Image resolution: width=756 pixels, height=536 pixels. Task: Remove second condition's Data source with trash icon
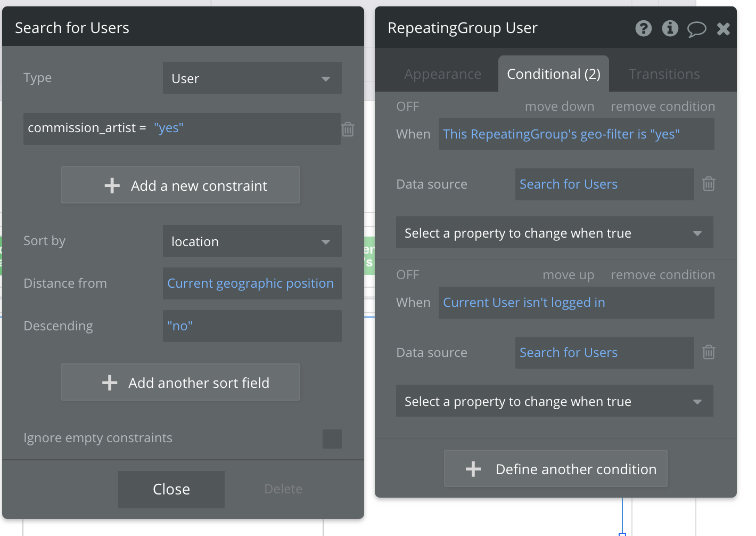(x=709, y=352)
